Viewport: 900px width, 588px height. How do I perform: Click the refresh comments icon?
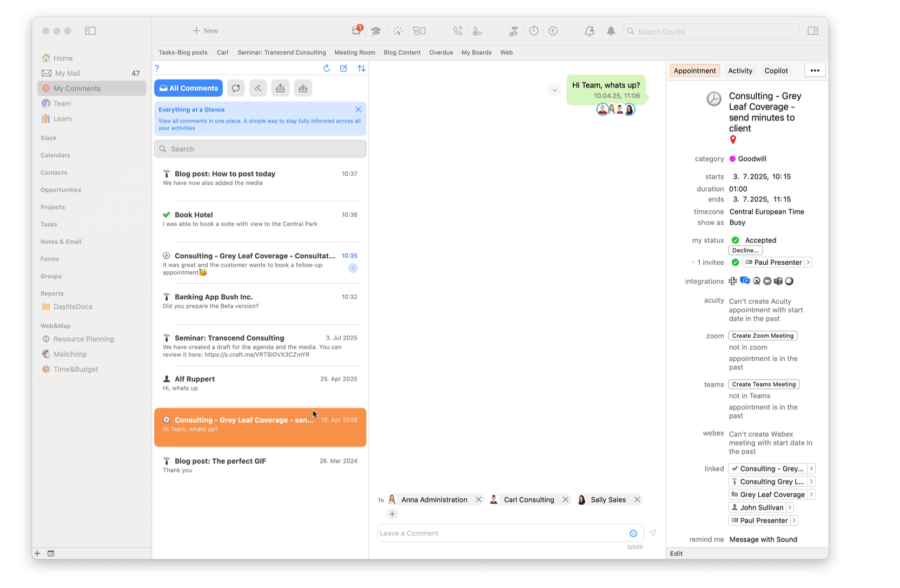coord(326,68)
